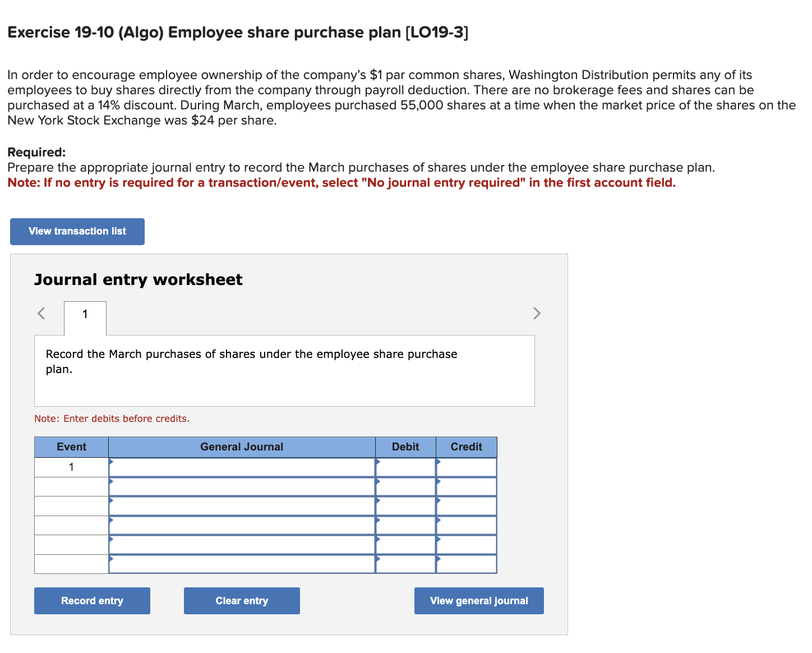812x653 pixels.
Task: Click the Record entry button
Action: coord(91,600)
